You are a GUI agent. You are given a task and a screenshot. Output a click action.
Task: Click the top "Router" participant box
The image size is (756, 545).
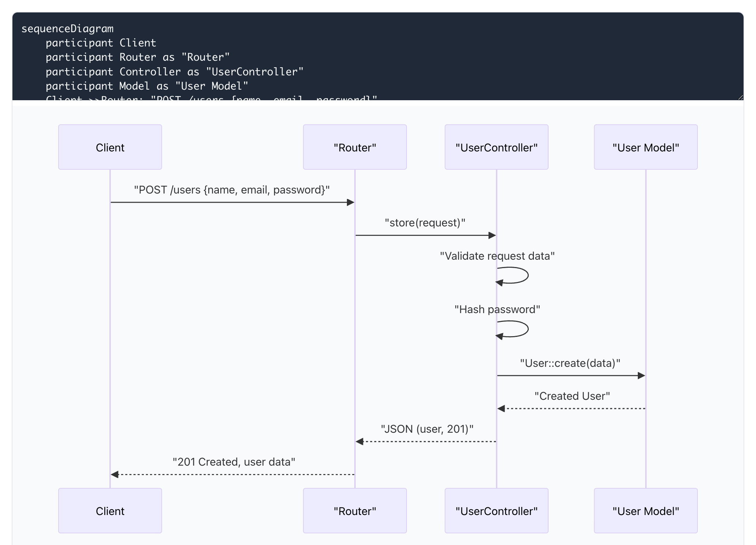(x=355, y=147)
